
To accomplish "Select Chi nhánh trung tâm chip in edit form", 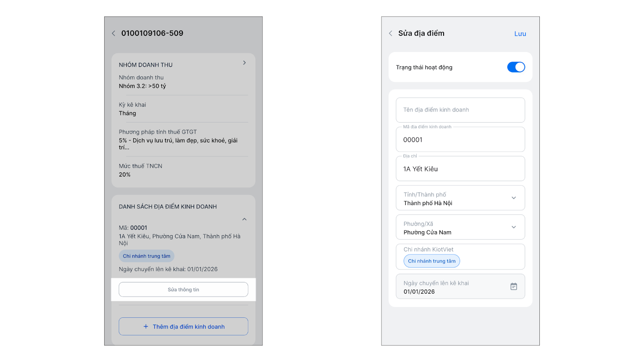I will [431, 261].
